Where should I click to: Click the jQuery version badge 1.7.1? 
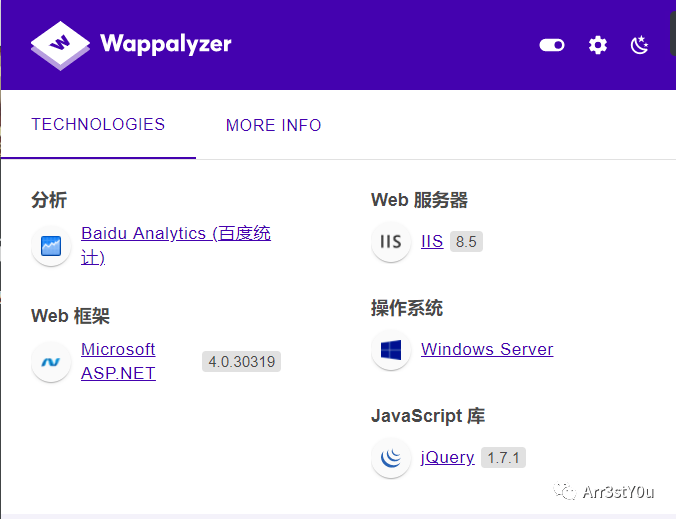tap(504, 457)
